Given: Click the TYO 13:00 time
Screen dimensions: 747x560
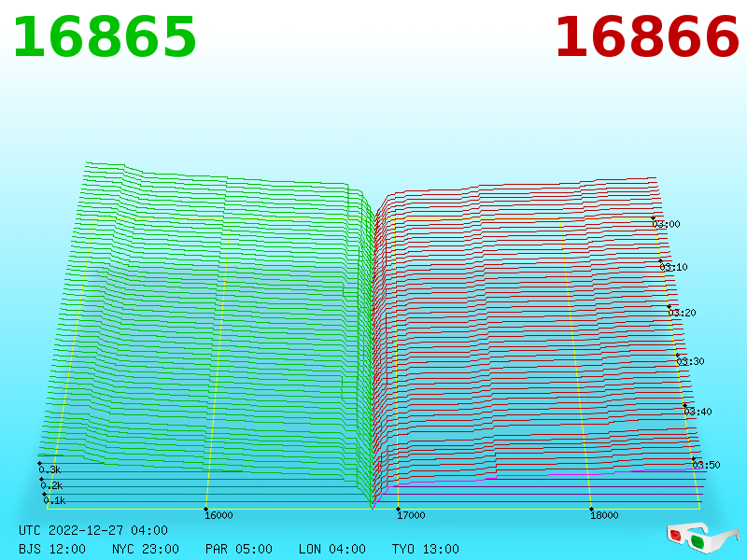Looking at the screenshot, I should click(x=426, y=549).
